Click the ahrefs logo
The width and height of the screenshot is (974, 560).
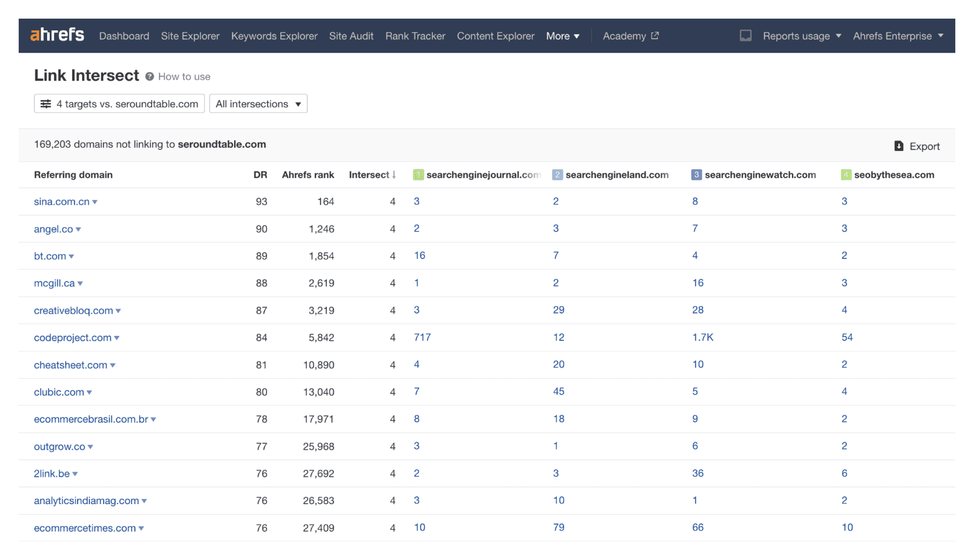click(x=57, y=35)
